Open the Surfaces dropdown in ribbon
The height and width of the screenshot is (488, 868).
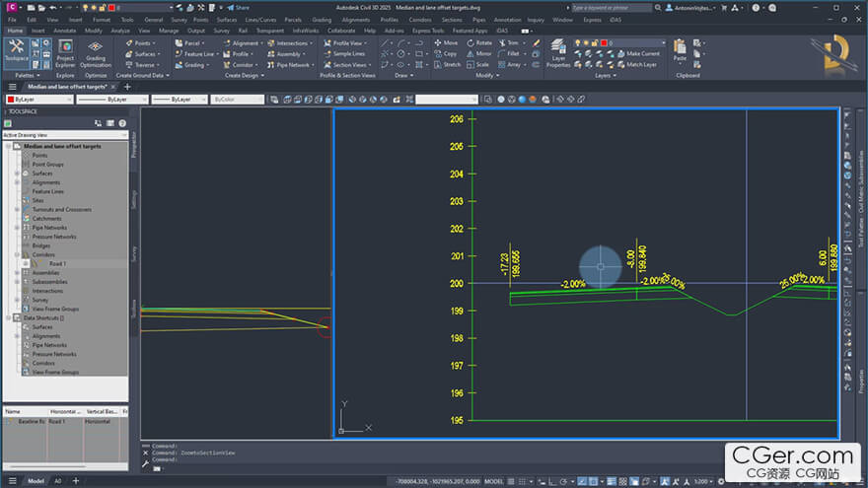tap(143, 53)
